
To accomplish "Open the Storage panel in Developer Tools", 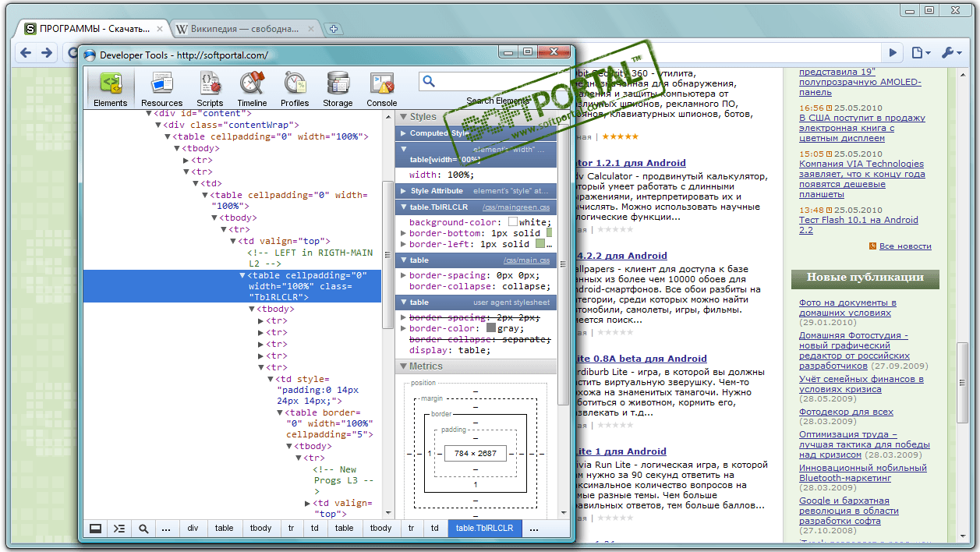I will [338, 88].
